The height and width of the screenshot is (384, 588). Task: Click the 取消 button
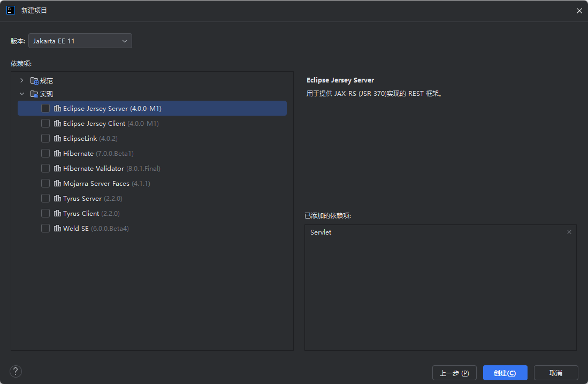pos(556,373)
